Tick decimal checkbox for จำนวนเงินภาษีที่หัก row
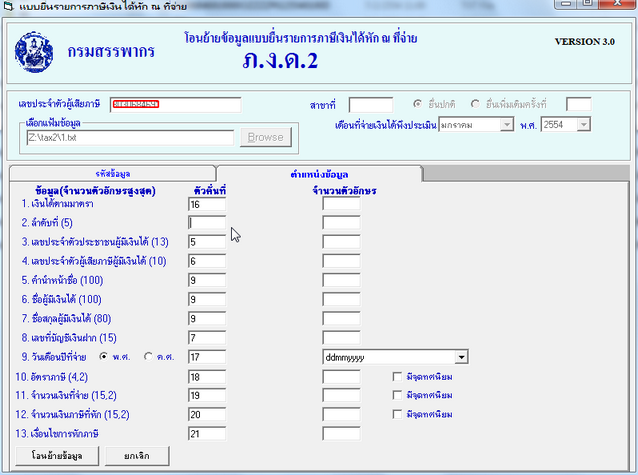Image resolution: width=638 pixels, height=475 pixels. pos(397,414)
